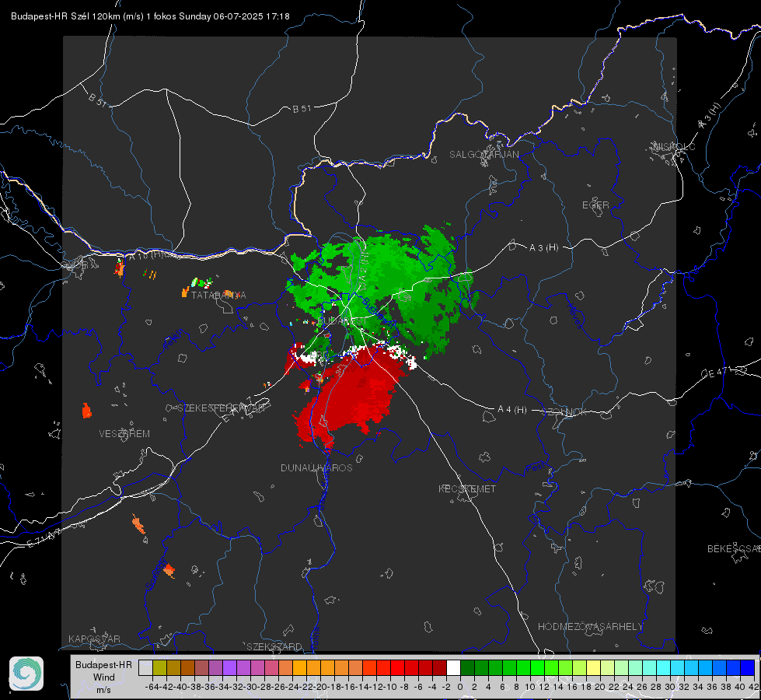Click the yellow swatch between 18 and 20
Screen dimensions: 761x700
click(x=593, y=667)
